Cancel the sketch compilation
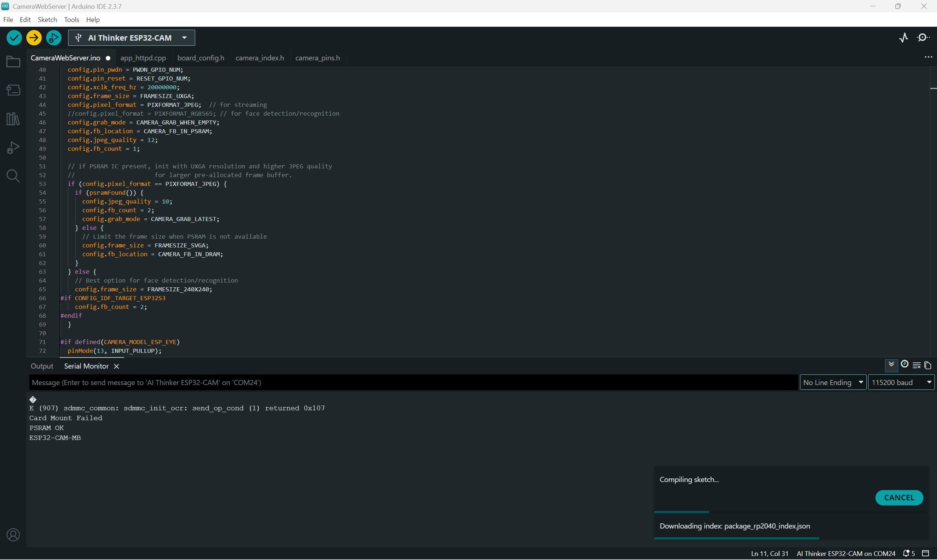The width and height of the screenshot is (937, 560). click(899, 498)
